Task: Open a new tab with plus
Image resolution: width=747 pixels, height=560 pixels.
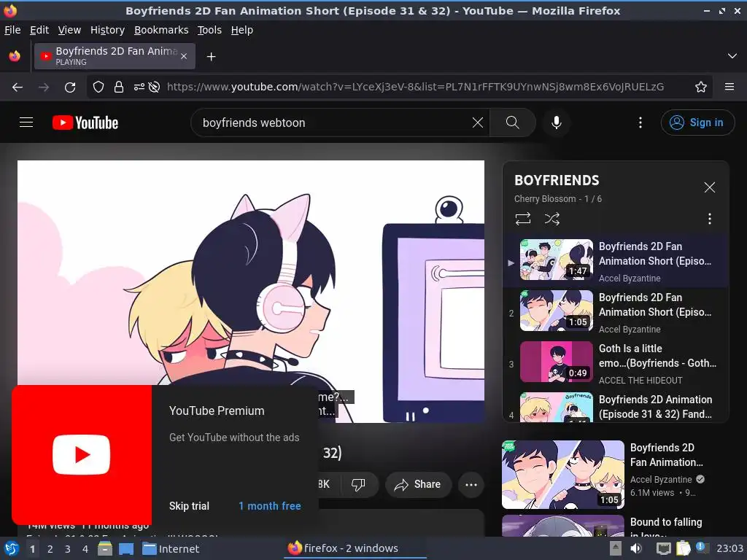Action: tap(211, 57)
